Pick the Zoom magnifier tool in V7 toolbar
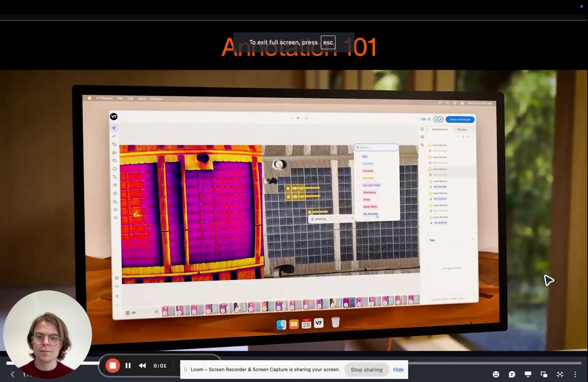 tap(116, 218)
